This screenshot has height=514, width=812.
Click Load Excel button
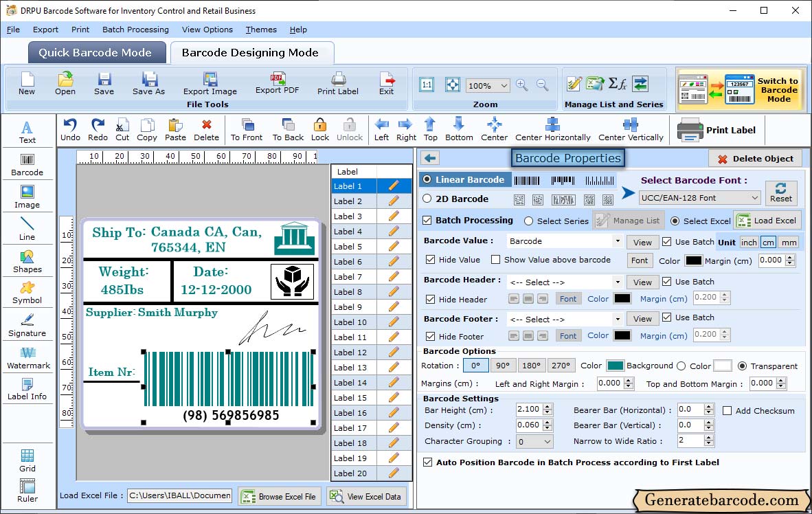[767, 221]
